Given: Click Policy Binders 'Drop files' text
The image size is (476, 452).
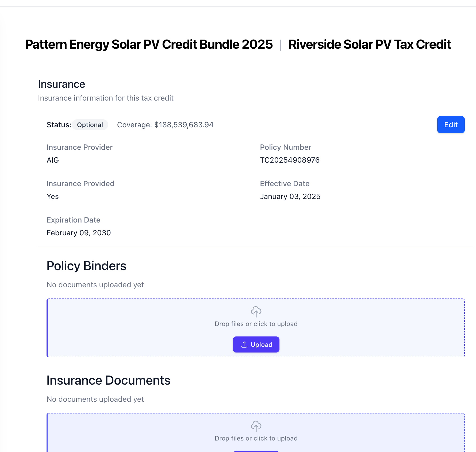Looking at the screenshot, I should point(256,324).
